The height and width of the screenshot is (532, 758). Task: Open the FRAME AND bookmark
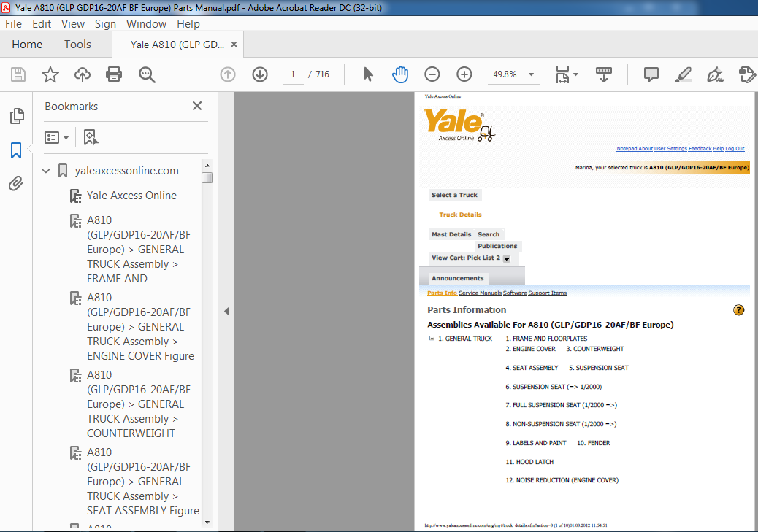pos(139,250)
